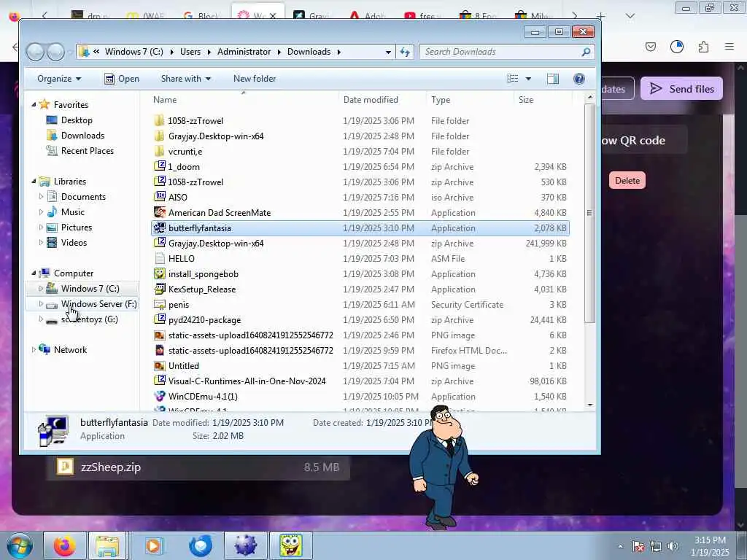Viewport: 747px width, 560px height.
Task: Click the Open toolbar button
Action: click(122, 79)
